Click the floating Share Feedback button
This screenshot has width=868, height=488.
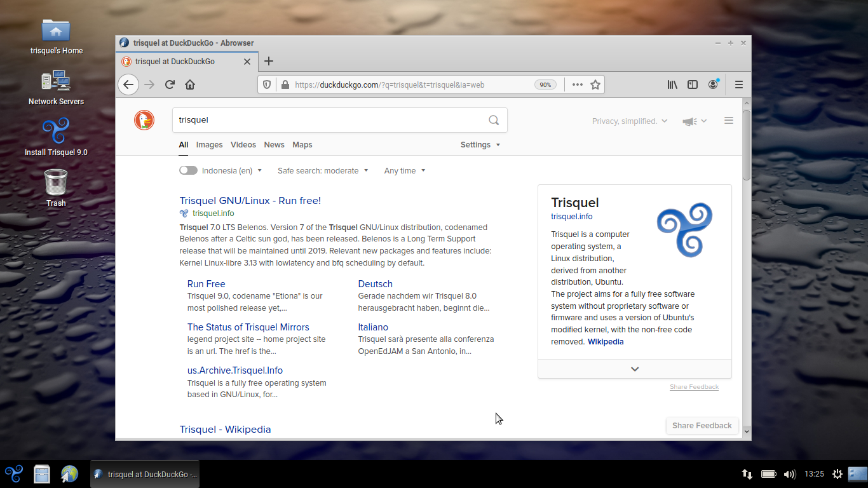tap(702, 426)
